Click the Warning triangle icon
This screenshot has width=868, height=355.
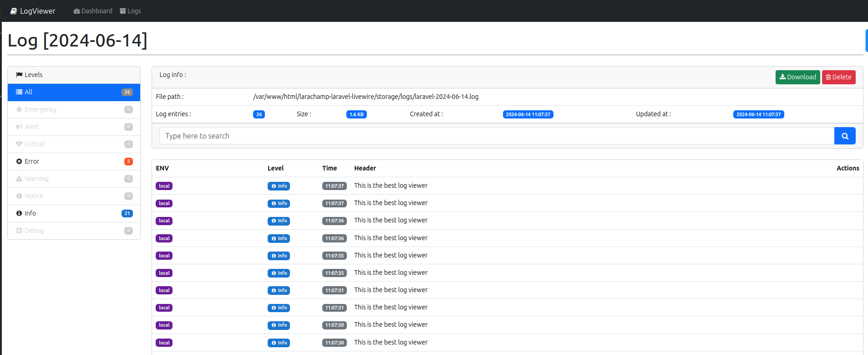pyautogui.click(x=19, y=179)
